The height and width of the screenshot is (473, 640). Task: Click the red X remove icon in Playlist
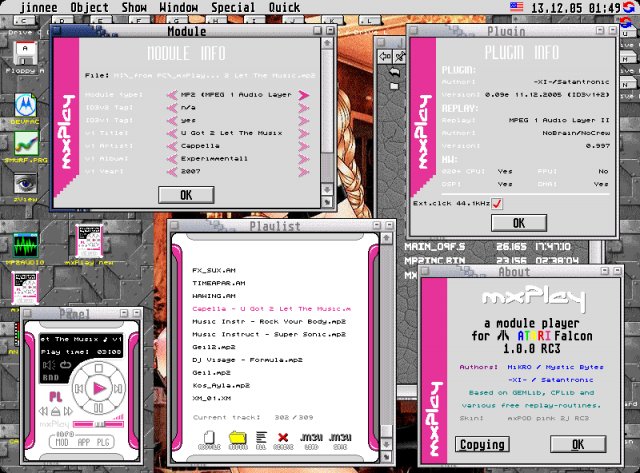click(283, 440)
